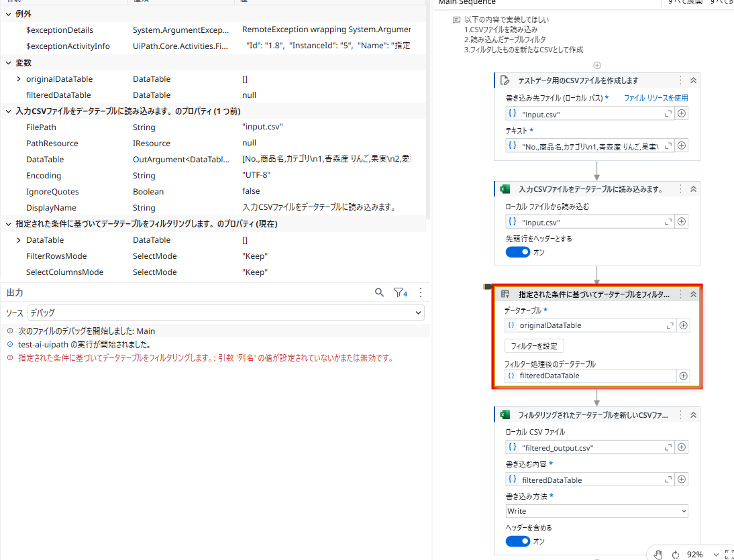
Task: Collapse the 入力CSVファイル read activity card
Action: (693, 189)
